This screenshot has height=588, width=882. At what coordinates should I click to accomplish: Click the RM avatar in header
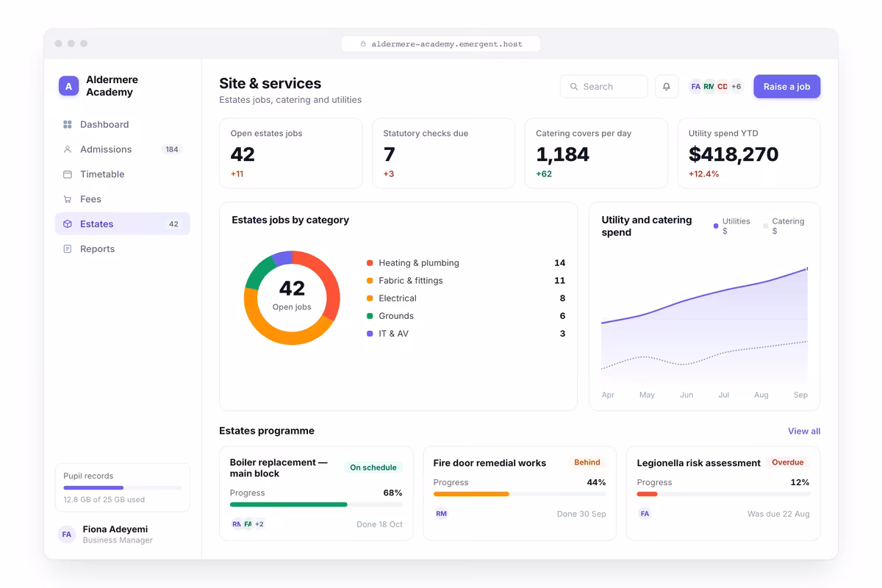[x=709, y=87]
